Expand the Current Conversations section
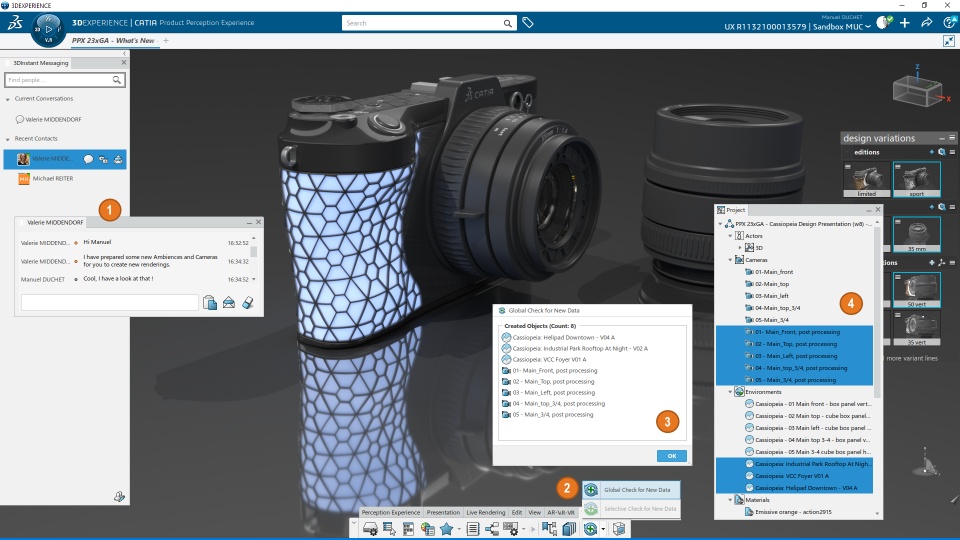Image resolution: width=960 pixels, height=540 pixels. [8, 99]
